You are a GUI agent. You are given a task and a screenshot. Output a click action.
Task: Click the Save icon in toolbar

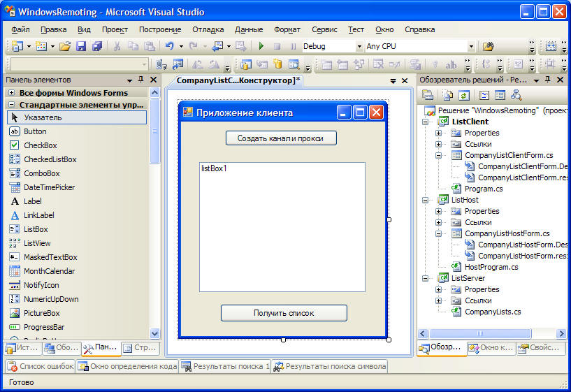[81, 46]
